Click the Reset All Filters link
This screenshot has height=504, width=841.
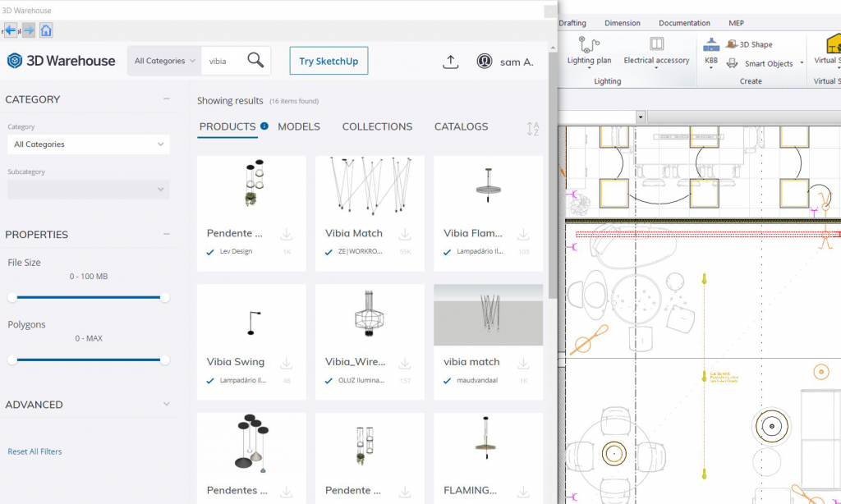34,451
